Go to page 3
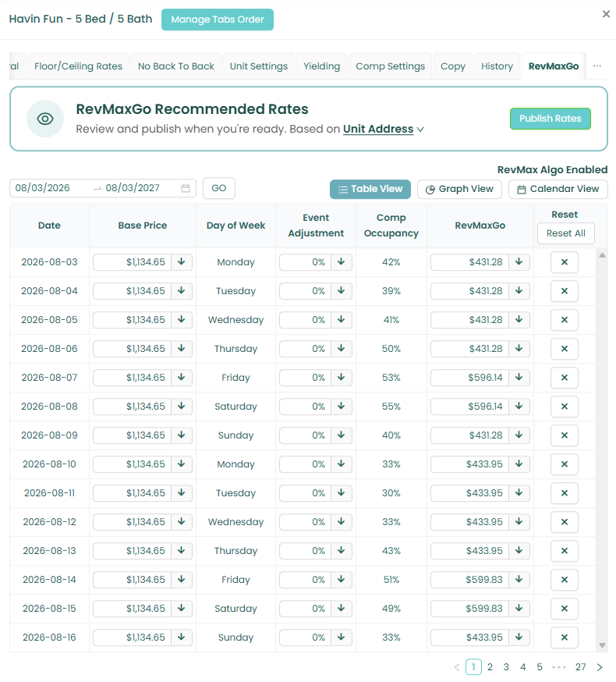 (507, 667)
